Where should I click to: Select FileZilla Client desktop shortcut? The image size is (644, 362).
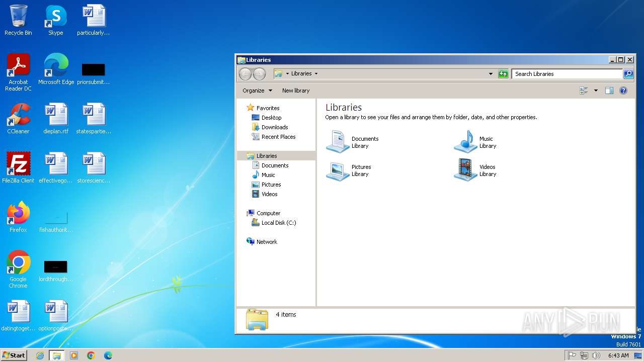[18, 168]
